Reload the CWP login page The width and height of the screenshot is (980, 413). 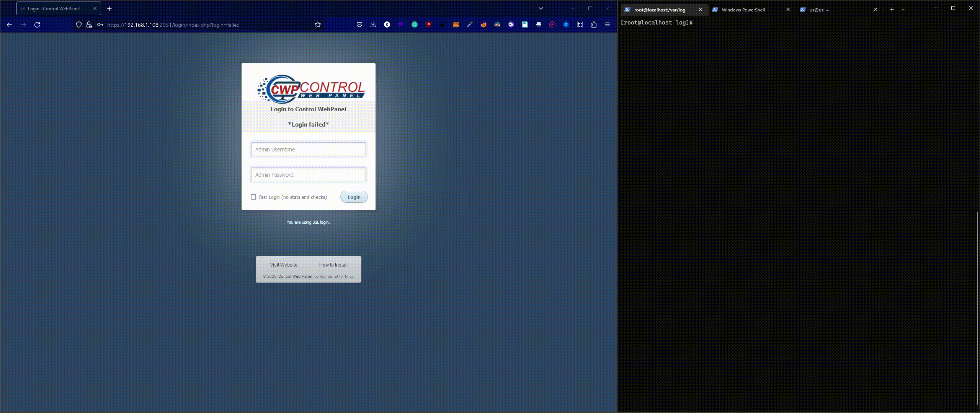pos(37,24)
